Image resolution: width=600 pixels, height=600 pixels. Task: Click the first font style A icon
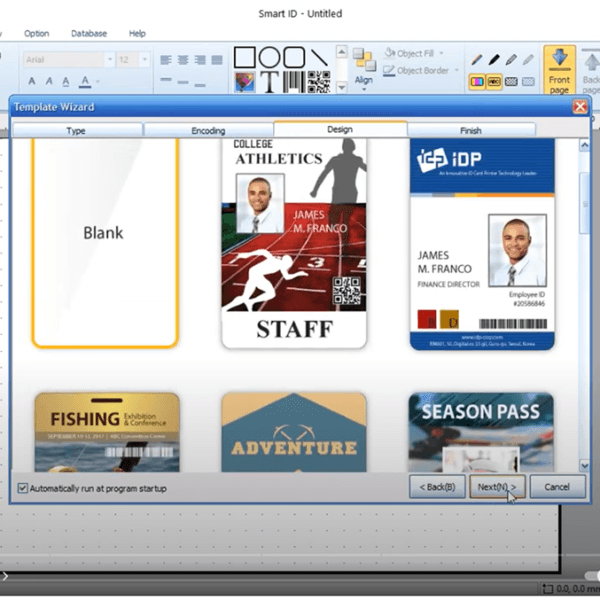(32, 81)
